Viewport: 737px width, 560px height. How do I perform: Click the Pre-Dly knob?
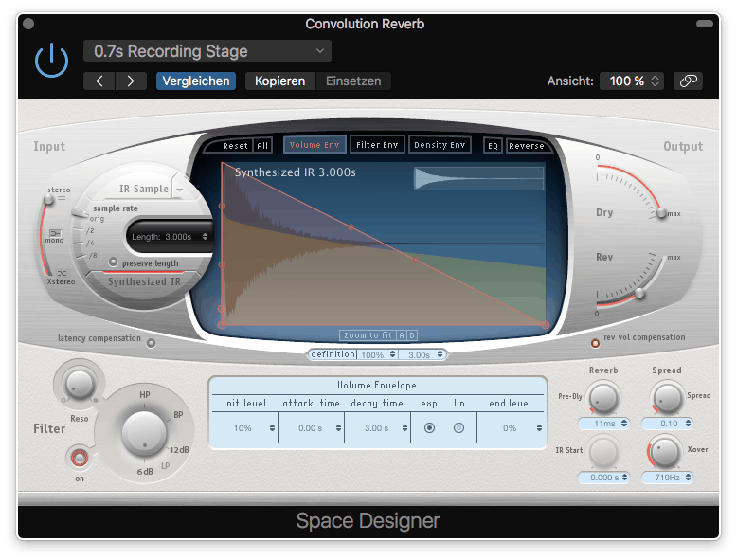point(603,398)
